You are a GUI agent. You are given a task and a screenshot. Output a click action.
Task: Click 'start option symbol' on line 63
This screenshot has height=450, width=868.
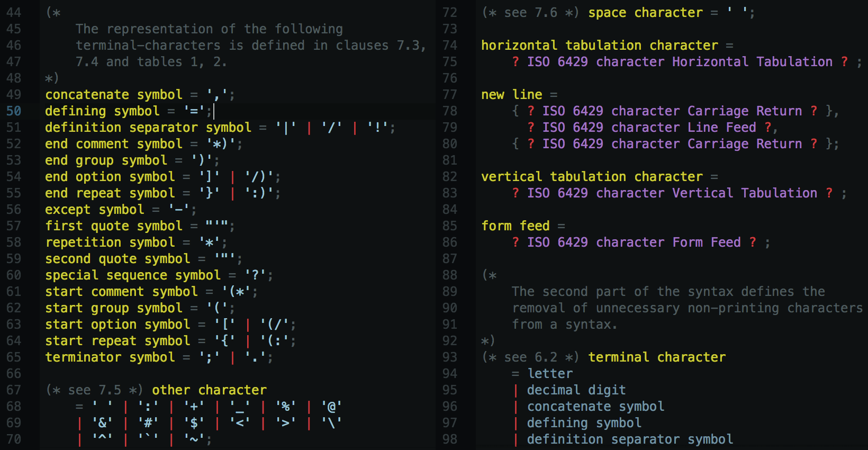117,324
